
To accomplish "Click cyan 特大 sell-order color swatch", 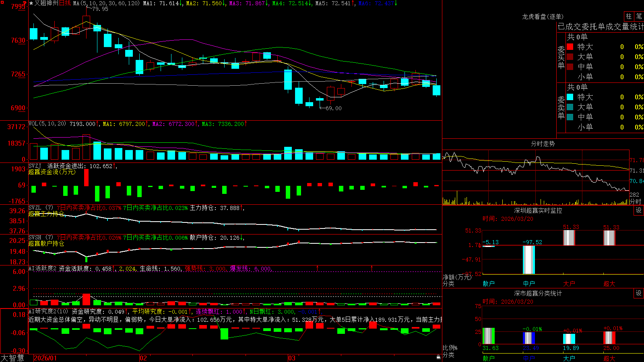I will click(570, 97).
